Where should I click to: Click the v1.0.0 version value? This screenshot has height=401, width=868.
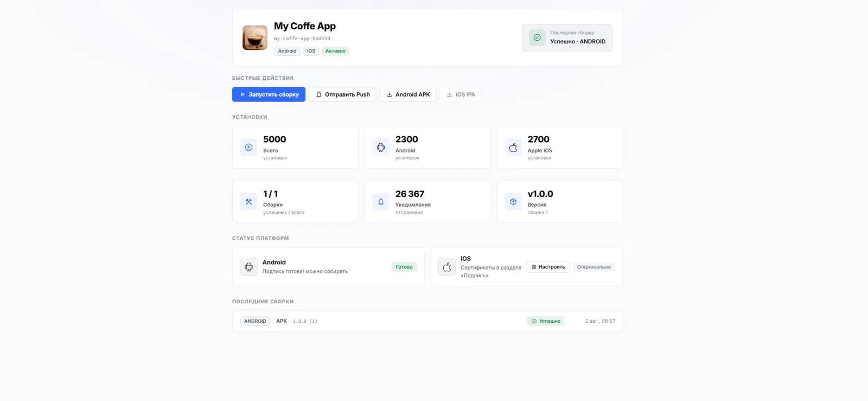click(540, 194)
